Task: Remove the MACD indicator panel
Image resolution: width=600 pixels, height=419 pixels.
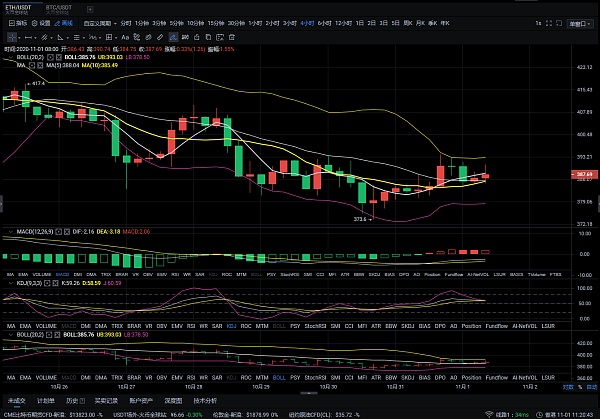Action: point(67,232)
